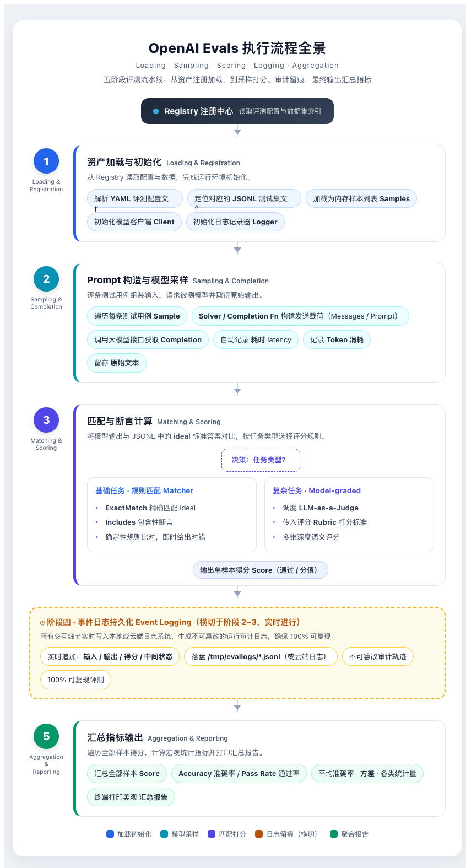The image size is (466, 868).
Task: Click the 记录 Token 消耗 chip
Action: (x=337, y=339)
